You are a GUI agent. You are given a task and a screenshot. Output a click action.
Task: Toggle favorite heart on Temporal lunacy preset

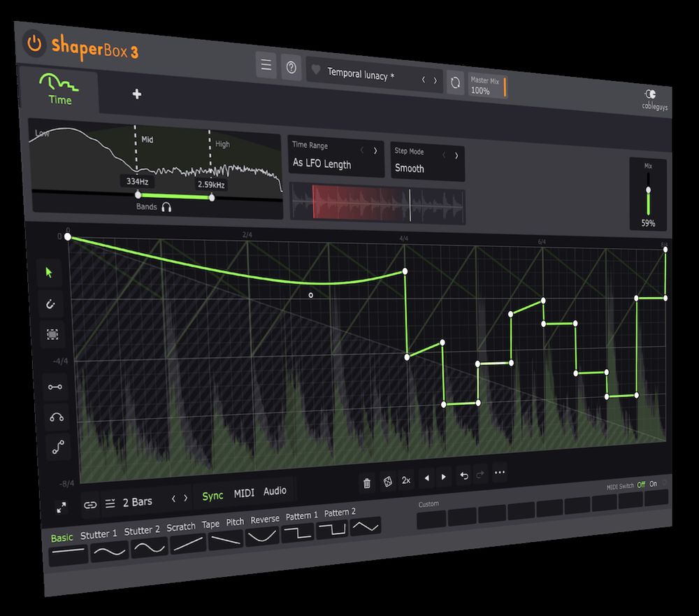tap(316, 71)
